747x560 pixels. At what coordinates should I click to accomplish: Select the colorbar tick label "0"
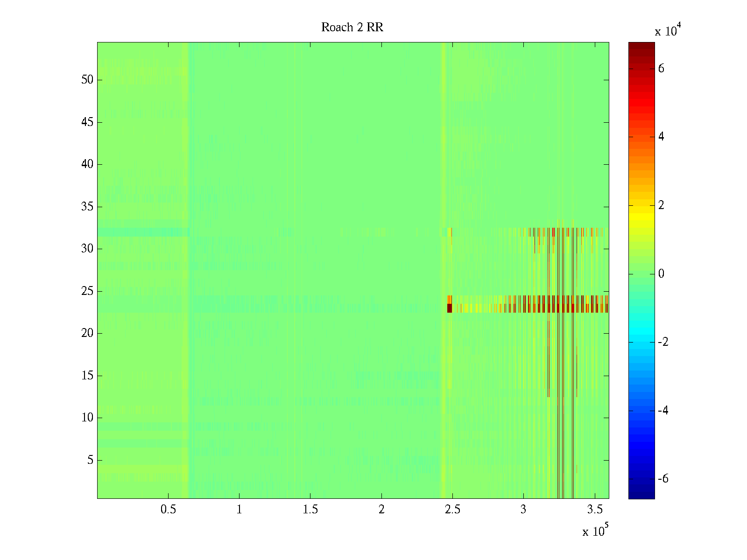pos(661,274)
